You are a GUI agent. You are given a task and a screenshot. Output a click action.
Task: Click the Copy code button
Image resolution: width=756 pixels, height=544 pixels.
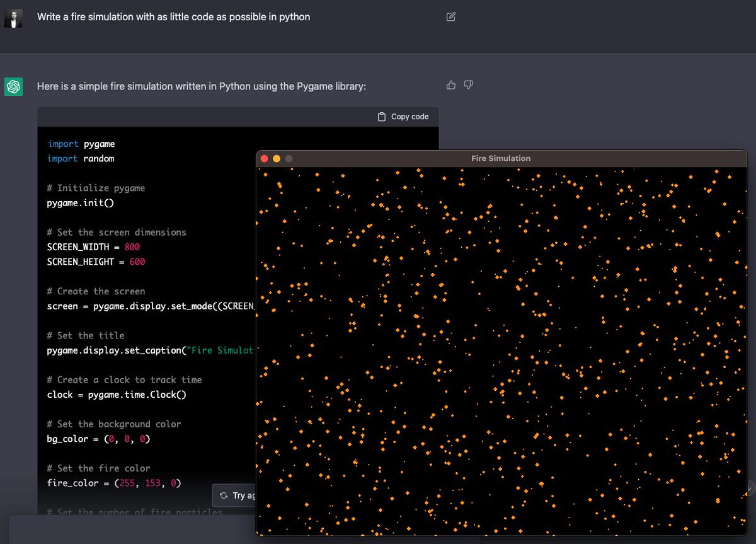pos(403,117)
